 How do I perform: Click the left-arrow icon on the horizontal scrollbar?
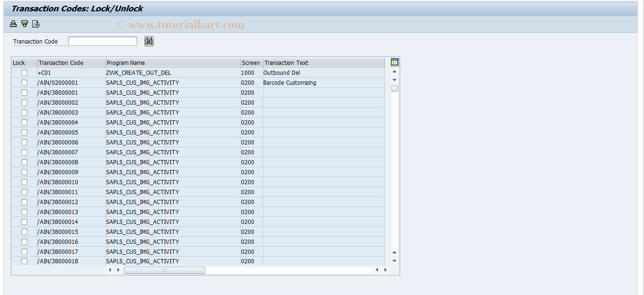[111, 269]
